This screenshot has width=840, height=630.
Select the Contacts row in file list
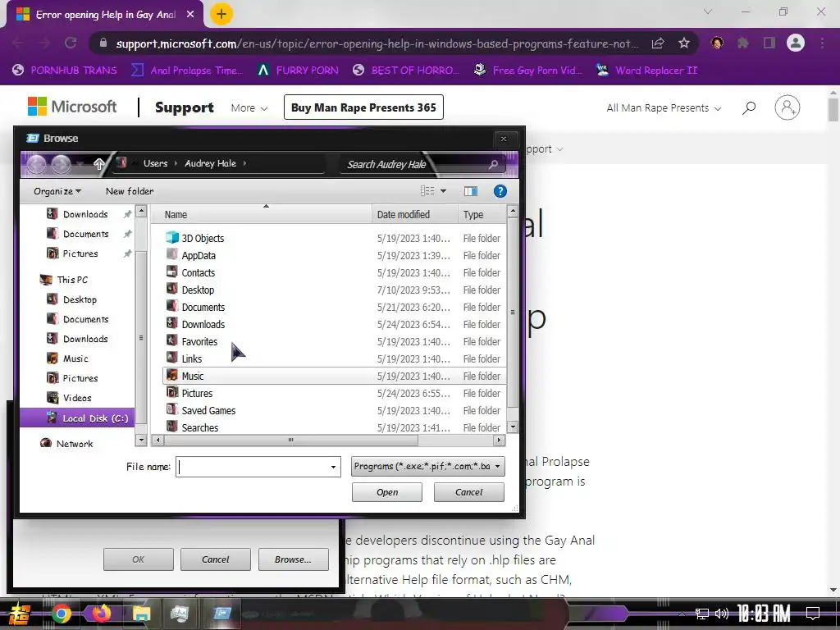click(333, 272)
